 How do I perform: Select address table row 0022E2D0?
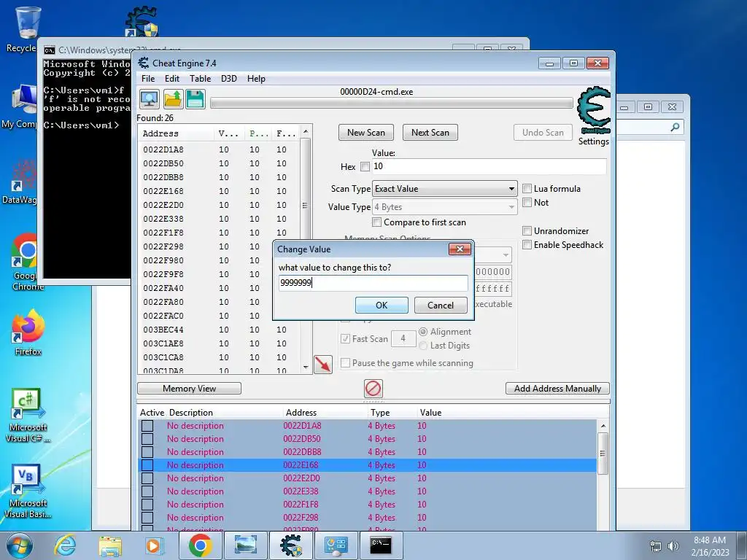[368, 478]
